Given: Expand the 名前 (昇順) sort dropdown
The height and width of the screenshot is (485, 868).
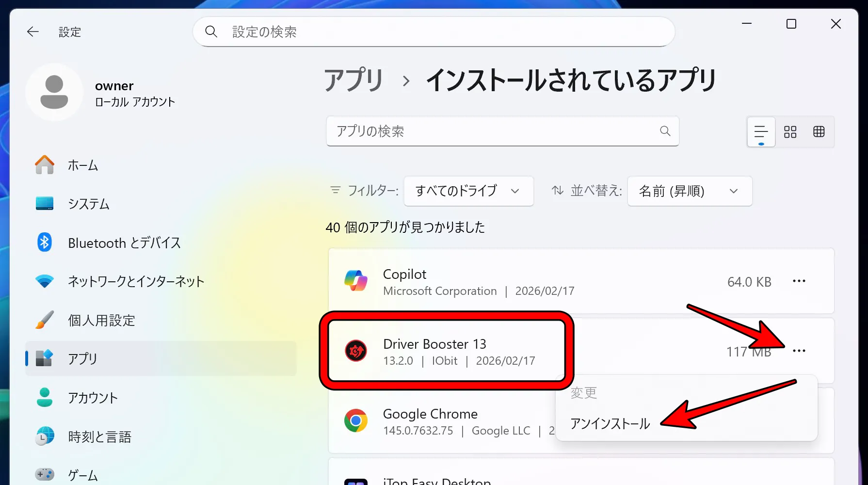Looking at the screenshot, I should 689,191.
